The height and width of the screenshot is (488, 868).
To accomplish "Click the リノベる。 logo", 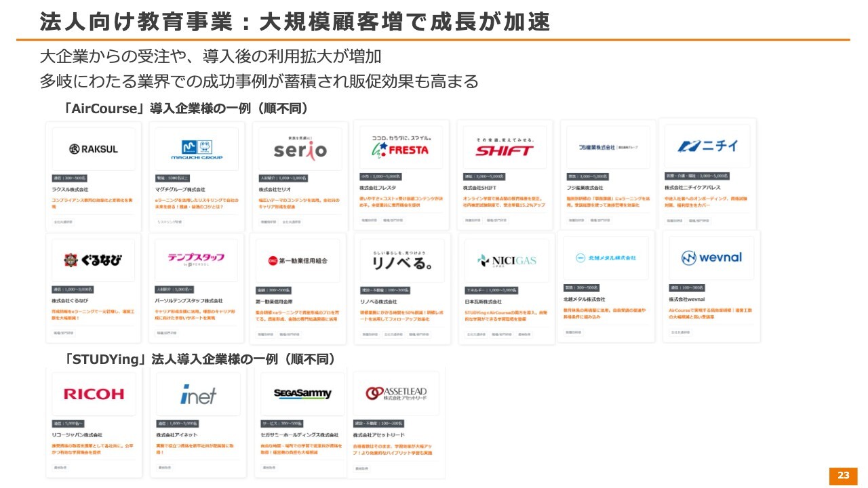I will point(403,260).
